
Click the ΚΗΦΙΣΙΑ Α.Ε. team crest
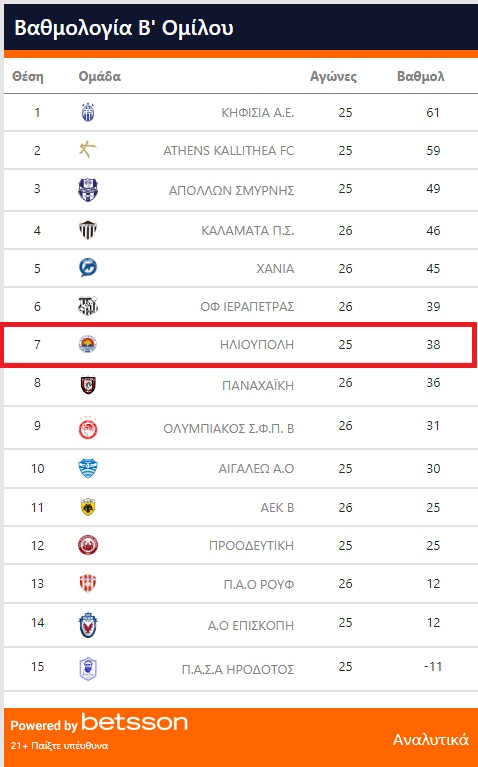pyautogui.click(x=88, y=113)
